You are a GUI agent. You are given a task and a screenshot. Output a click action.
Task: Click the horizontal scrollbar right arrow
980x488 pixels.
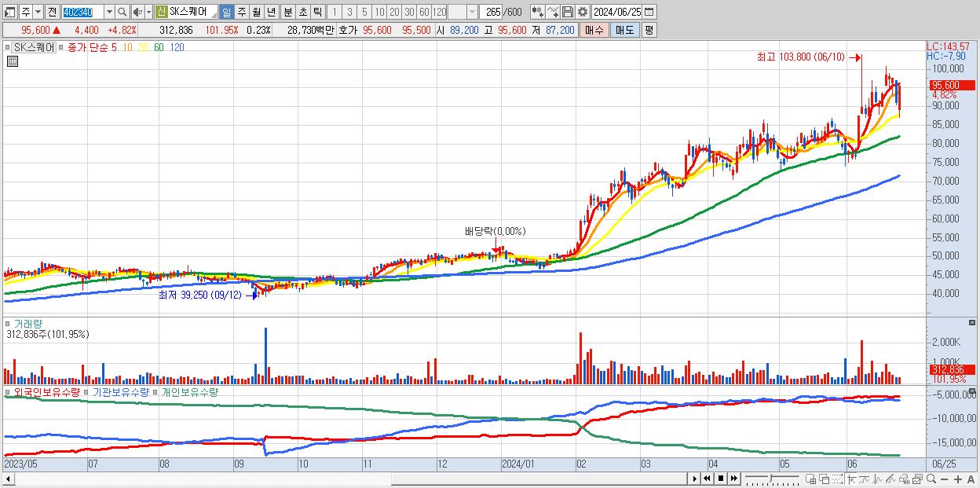point(694,479)
